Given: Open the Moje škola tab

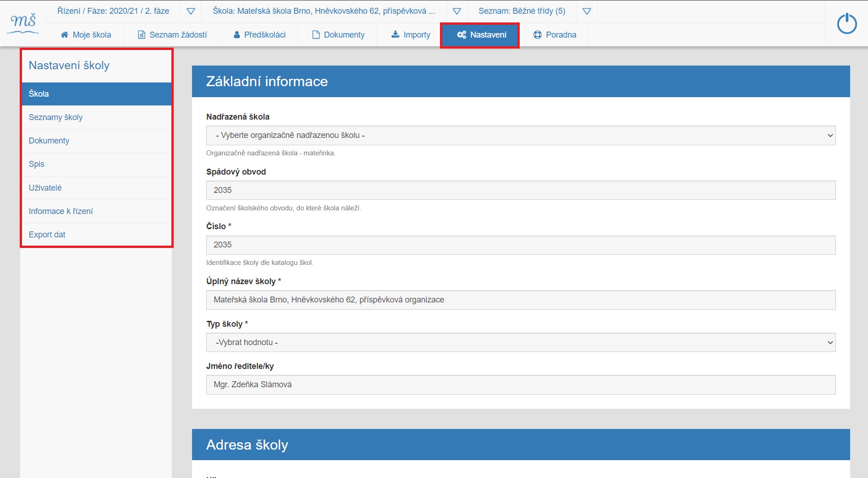Looking at the screenshot, I should coord(86,35).
